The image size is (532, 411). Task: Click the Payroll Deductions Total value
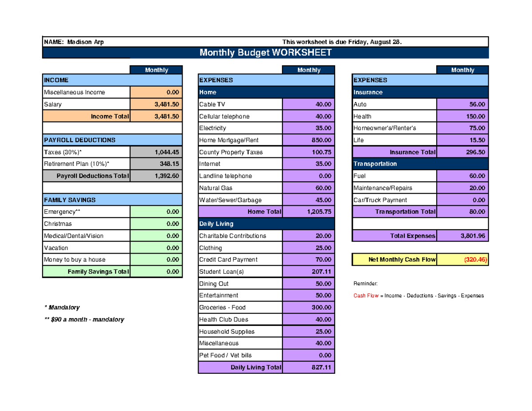pos(156,176)
